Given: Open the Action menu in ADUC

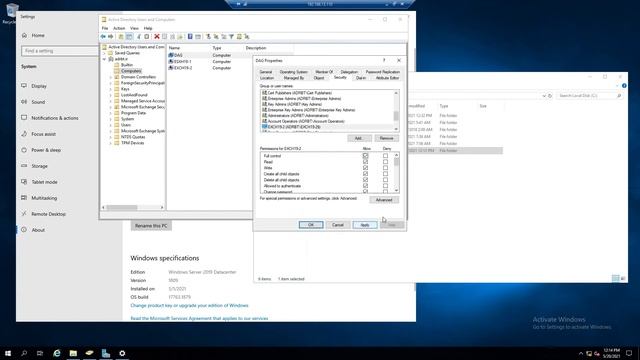Looking at the screenshot, I should (x=119, y=28).
